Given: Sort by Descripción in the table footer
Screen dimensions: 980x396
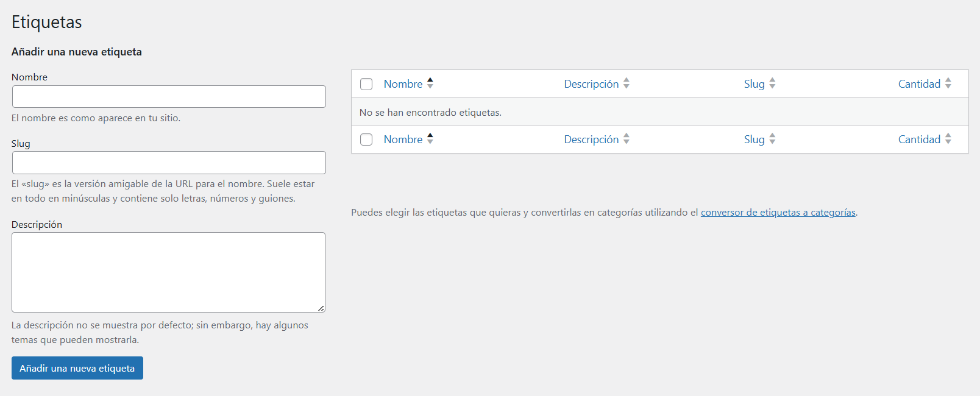Looking at the screenshot, I should point(591,140).
